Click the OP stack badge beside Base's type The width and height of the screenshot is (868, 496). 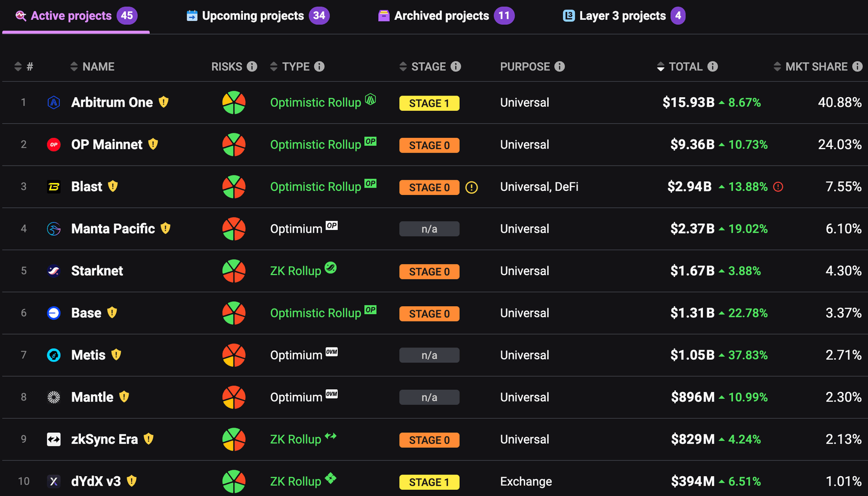pos(370,310)
